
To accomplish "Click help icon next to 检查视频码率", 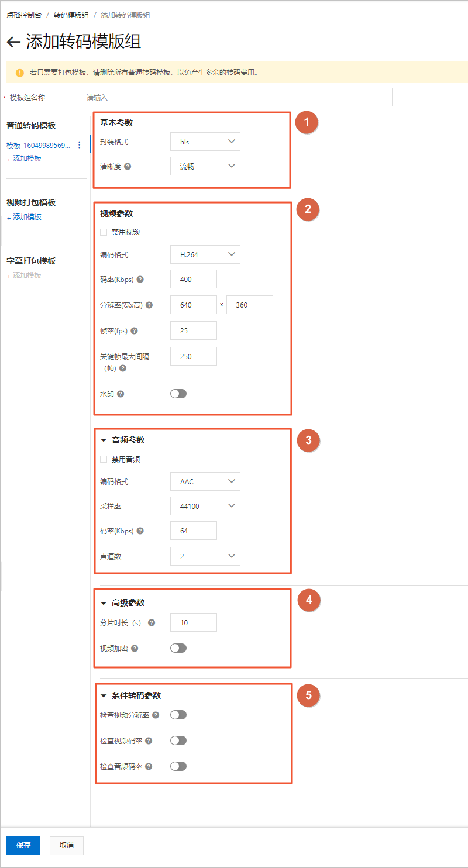I will coord(149,740).
